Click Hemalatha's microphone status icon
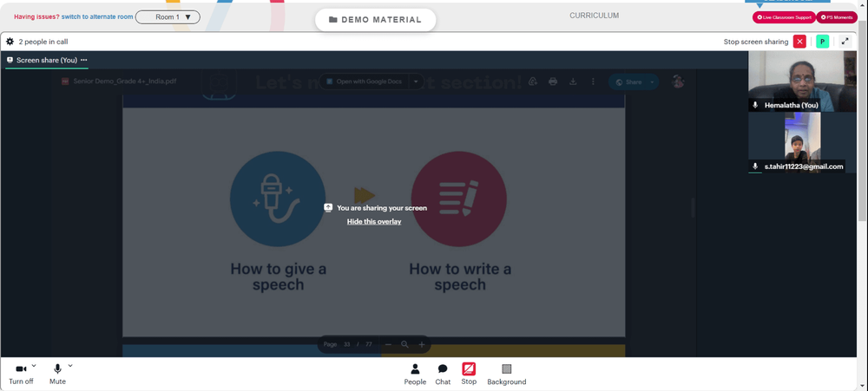The image size is (868, 391). pyautogui.click(x=755, y=105)
